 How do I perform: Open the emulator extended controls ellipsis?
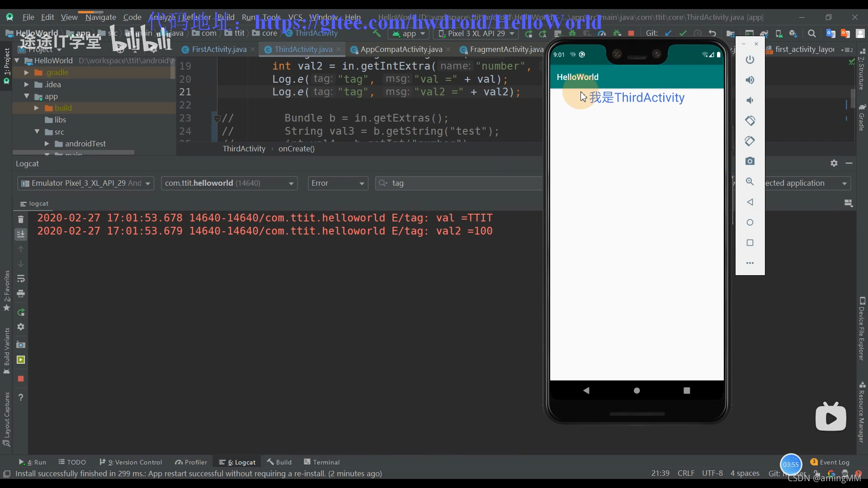click(750, 263)
